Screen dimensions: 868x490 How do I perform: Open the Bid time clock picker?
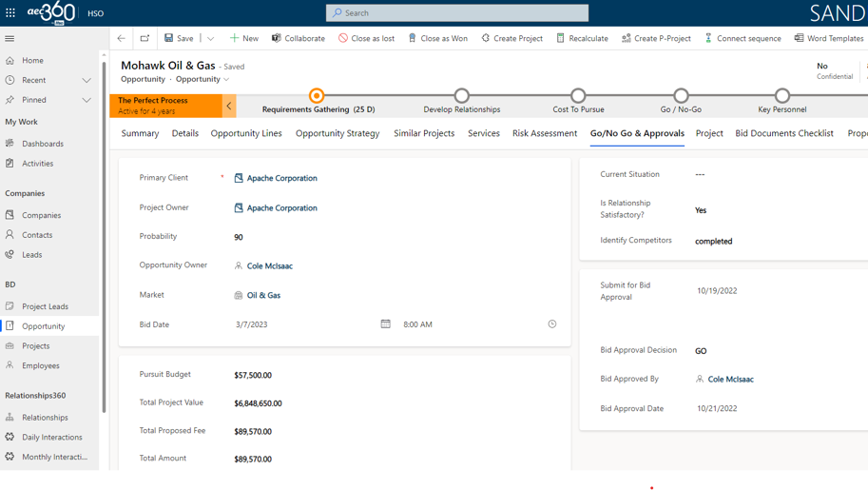tap(552, 323)
